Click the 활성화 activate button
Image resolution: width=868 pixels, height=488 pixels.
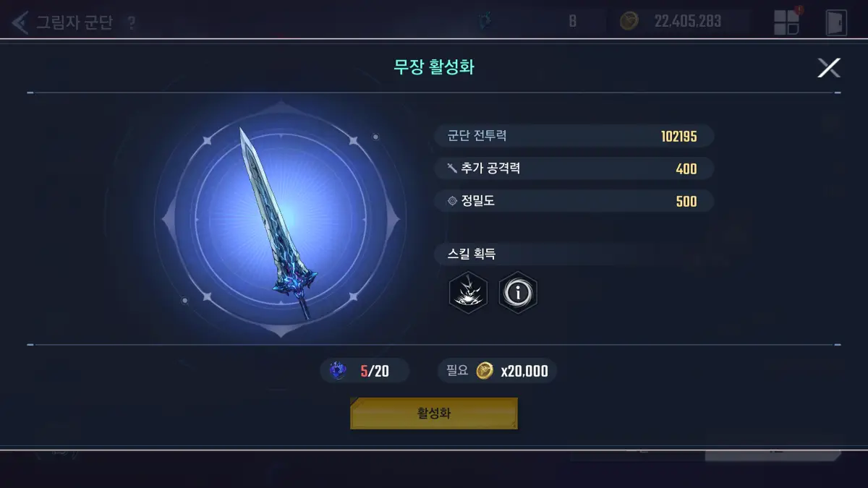[434, 414]
